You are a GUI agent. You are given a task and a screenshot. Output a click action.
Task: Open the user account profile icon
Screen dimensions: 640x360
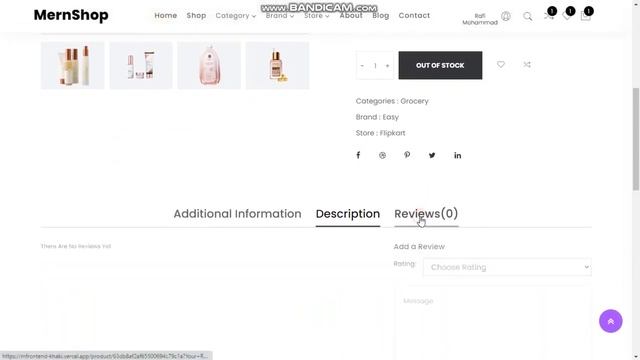tap(506, 16)
